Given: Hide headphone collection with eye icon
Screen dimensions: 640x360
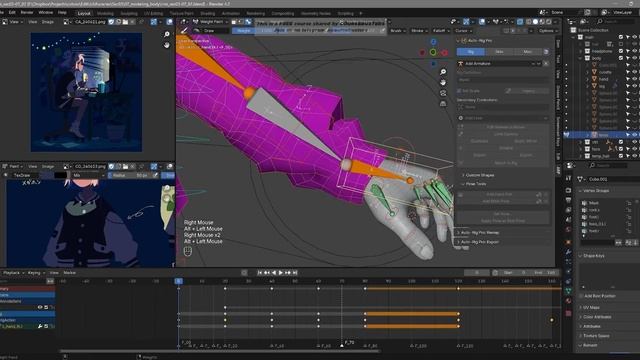Looking at the screenshot, I should [635, 51].
